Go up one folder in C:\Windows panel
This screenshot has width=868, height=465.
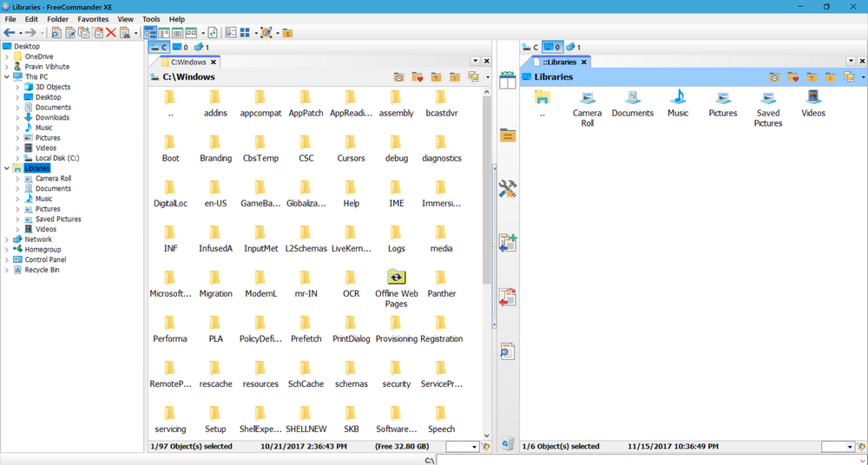click(437, 77)
